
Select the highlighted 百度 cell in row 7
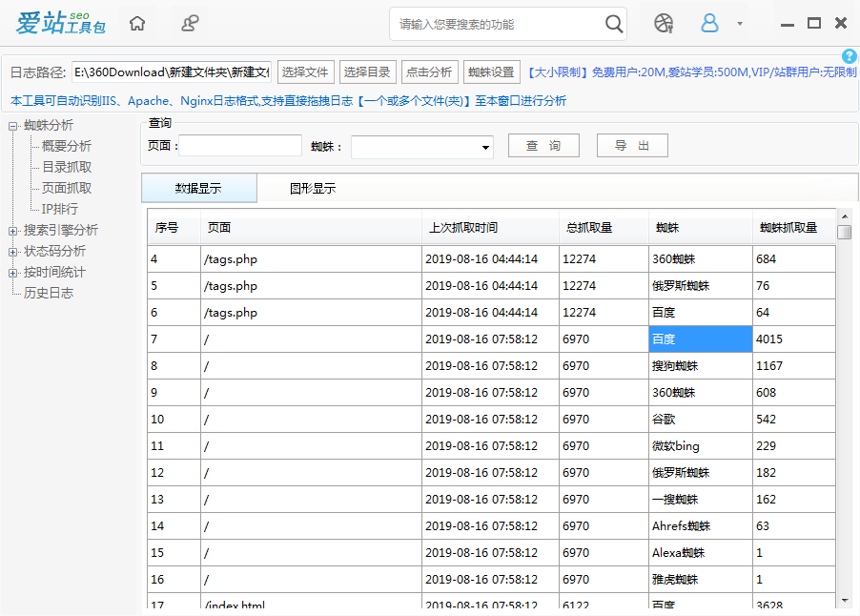(701, 339)
